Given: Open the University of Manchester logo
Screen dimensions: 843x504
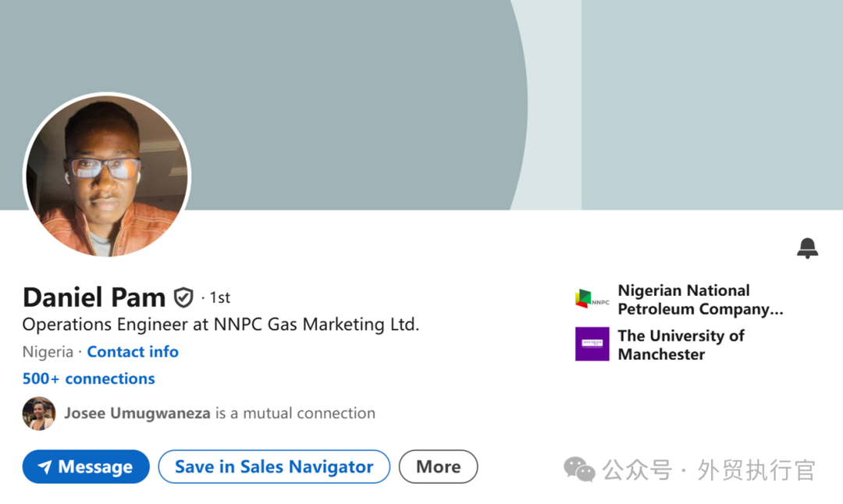Looking at the screenshot, I should point(592,344).
